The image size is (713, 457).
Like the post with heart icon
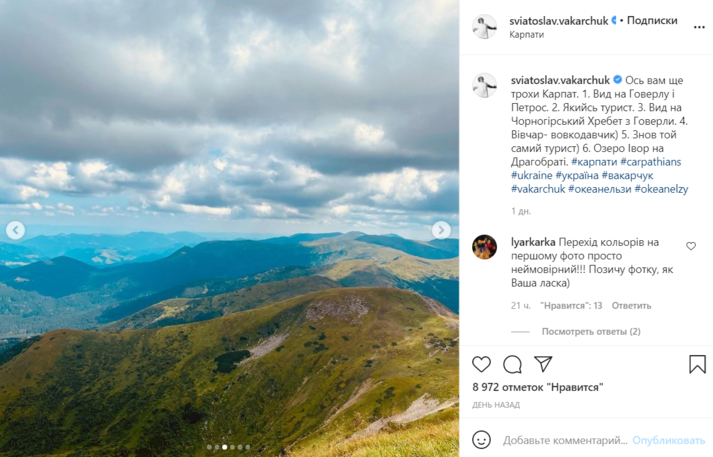[x=481, y=364]
